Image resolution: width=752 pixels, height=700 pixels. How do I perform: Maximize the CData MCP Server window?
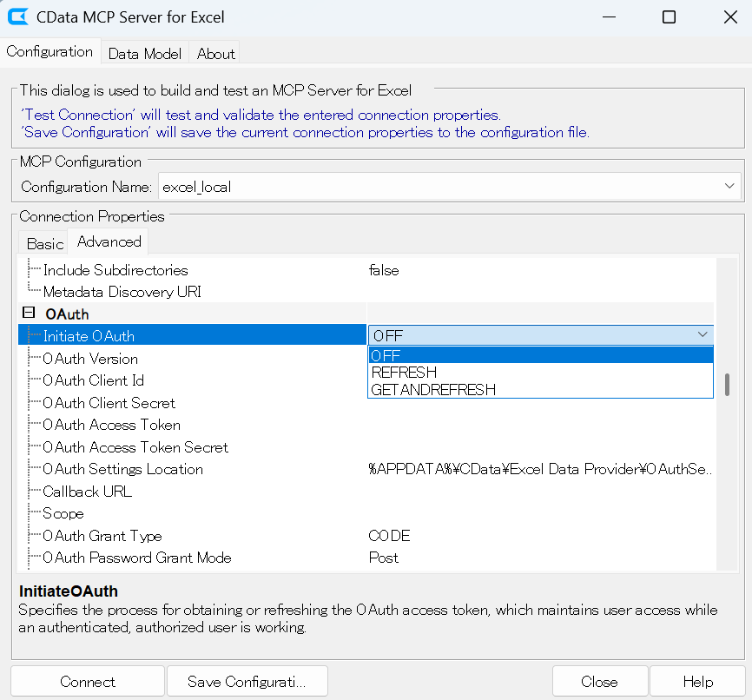669,17
